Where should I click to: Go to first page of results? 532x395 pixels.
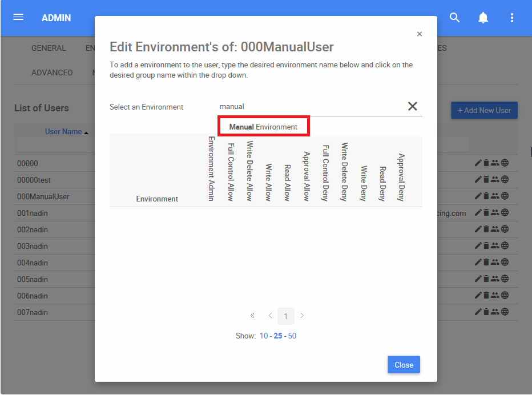click(252, 316)
